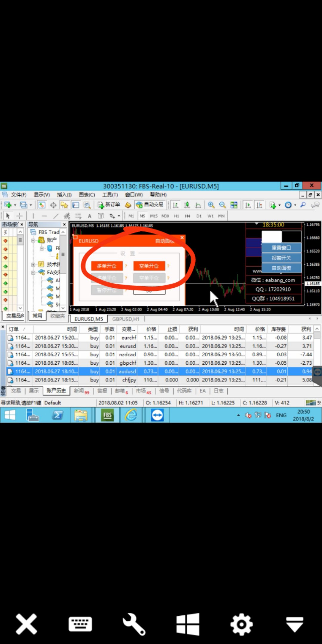Viewport: 322px width, 644px height.
Task: Switch chart to M30 timeframe
Action: coord(165,216)
